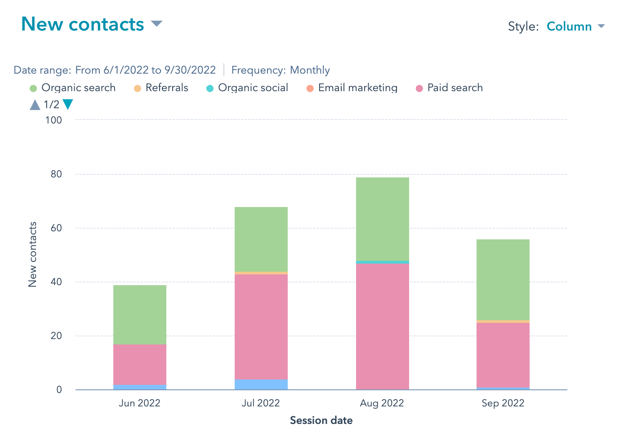Click Sep 2022 Organic search green segment
Image resolution: width=624 pixels, height=441 pixels.
(503, 280)
